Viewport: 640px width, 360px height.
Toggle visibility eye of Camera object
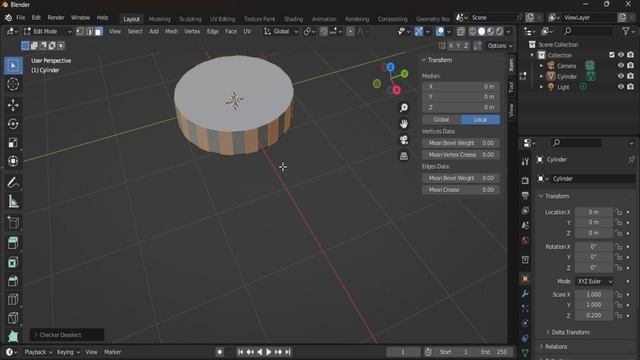coord(621,66)
